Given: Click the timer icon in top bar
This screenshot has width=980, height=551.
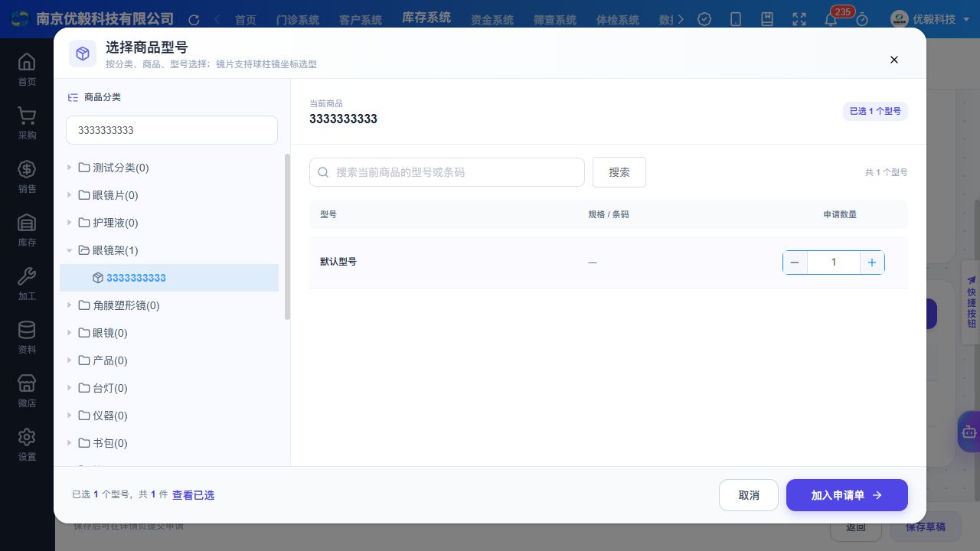Looking at the screenshot, I should pos(862,19).
